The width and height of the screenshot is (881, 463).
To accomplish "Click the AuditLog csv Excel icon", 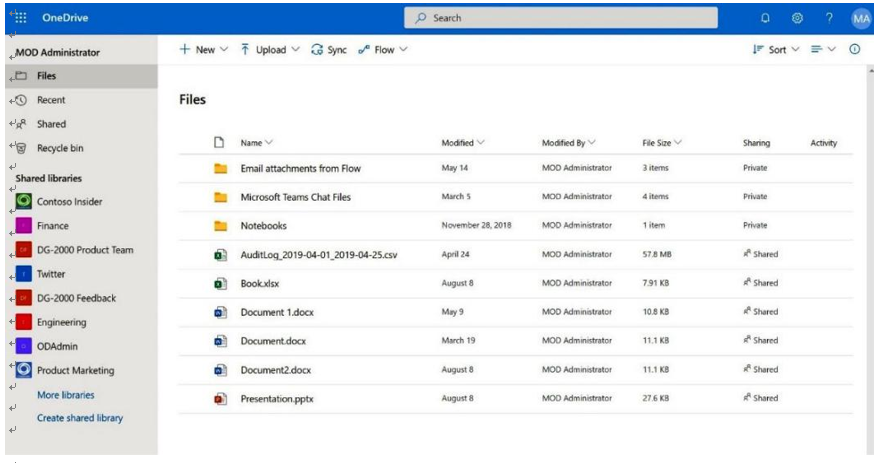I will click(x=220, y=255).
